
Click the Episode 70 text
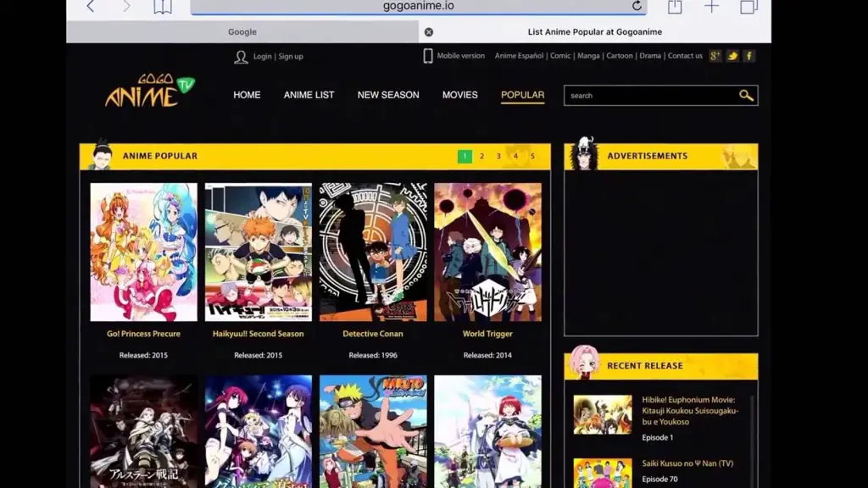click(x=659, y=480)
